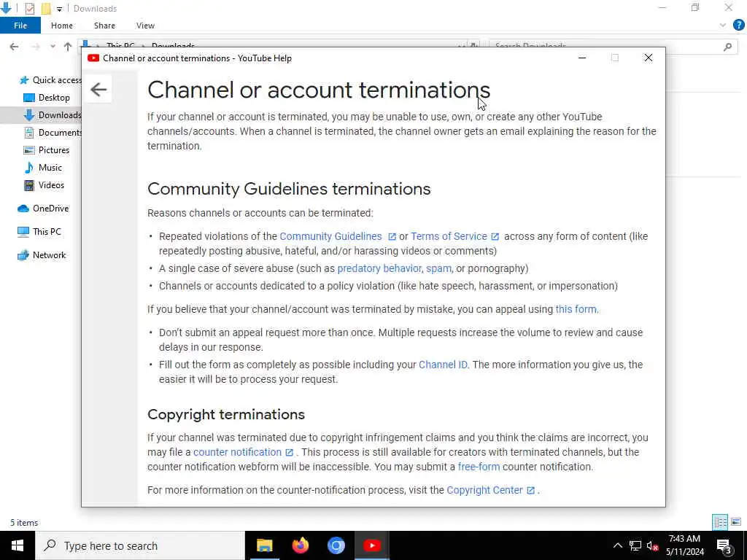Viewport: 747px width, 560px height.
Task: Open the free-form counter notification link
Action: (479, 467)
